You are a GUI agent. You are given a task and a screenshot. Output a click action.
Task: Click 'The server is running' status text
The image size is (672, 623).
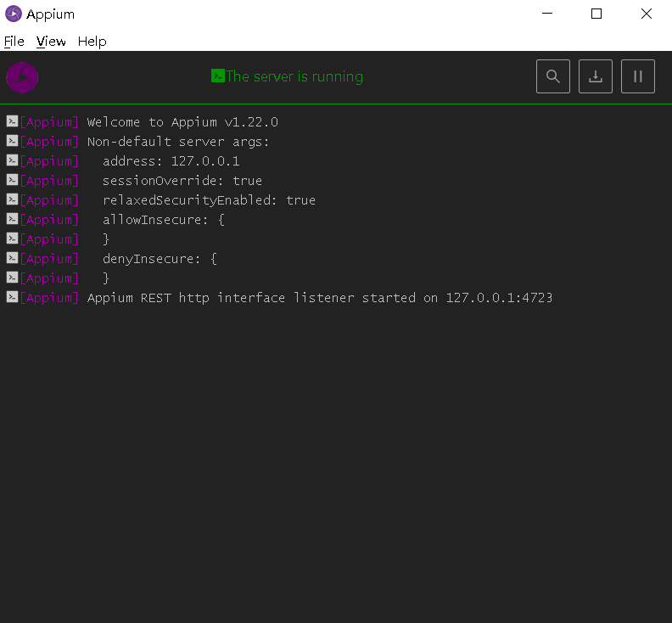pyautogui.click(x=294, y=76)
